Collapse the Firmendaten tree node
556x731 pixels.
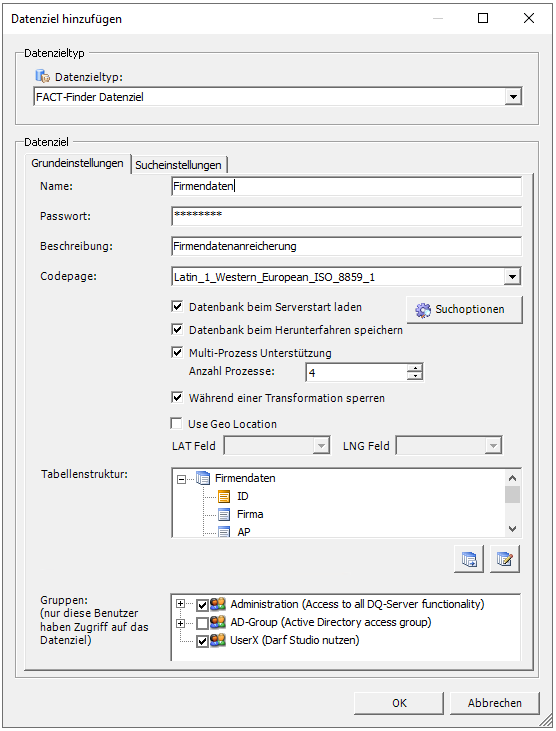pyautogui.click(x=181, y=479)
